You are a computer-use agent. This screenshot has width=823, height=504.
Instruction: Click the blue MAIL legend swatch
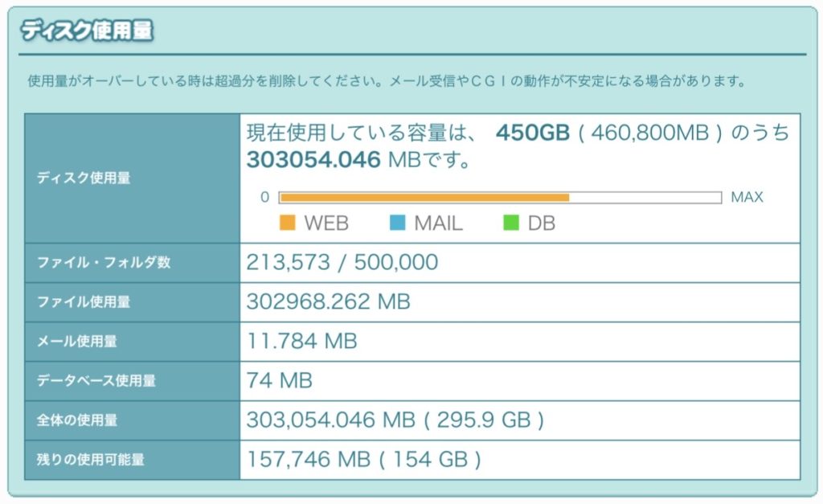pos(398,223)
